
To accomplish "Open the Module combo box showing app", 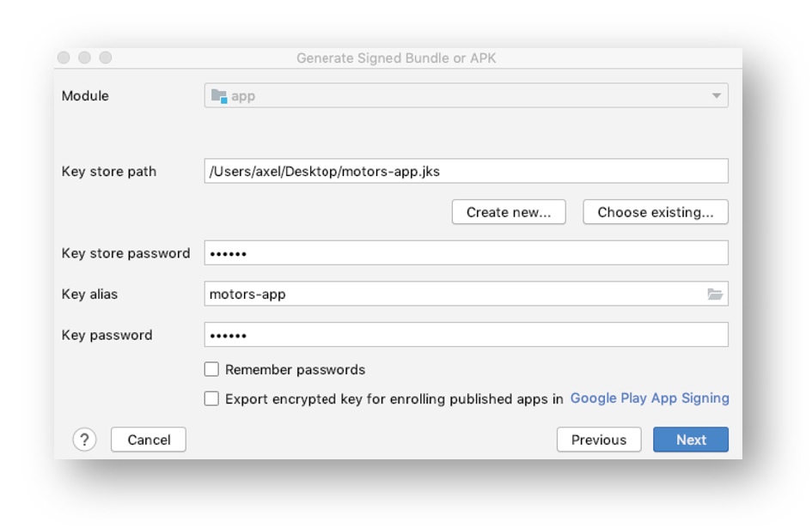I will (x=466, y=96).
